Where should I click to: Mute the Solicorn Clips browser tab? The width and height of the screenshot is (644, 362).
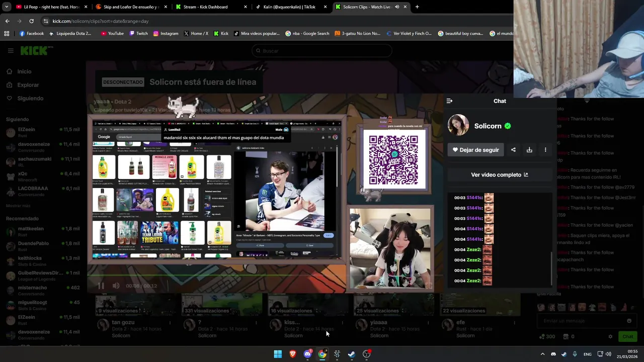pyautogui.click(x=397, y=7)
